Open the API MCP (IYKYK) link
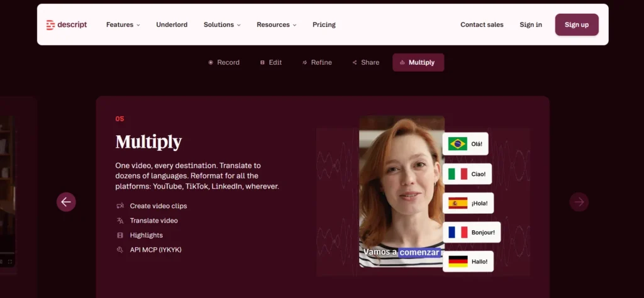The width and height of the screenshot is (644, 298). click(x=156, y=250)
